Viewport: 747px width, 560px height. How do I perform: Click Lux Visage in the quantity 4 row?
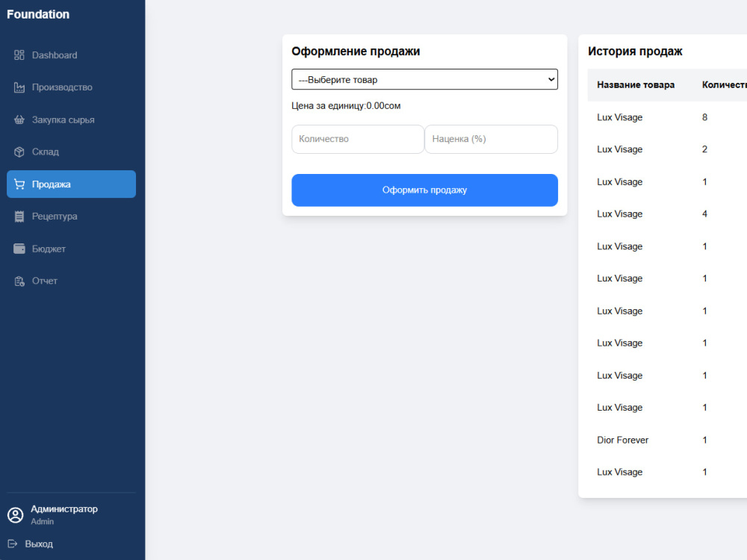[620, 214]
